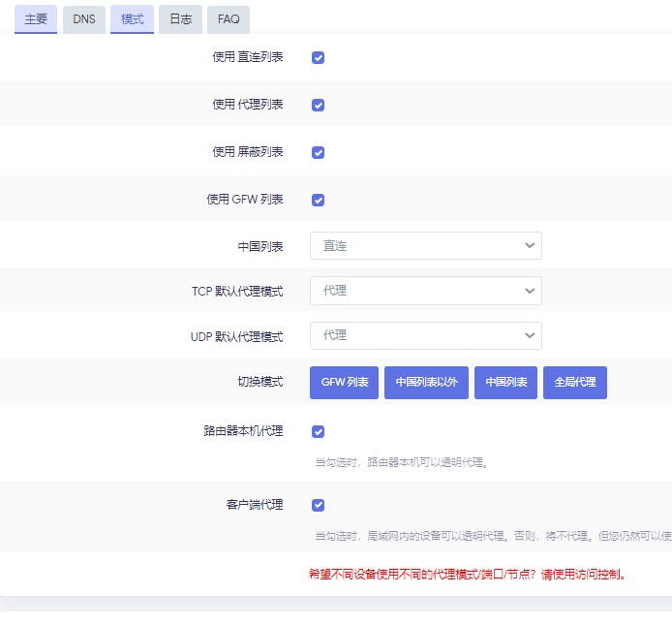Click the chevron arrow of 中国列表 select

click(530, 246)
